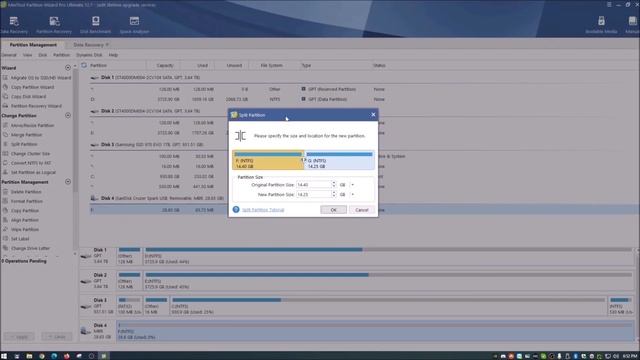Open the General menu
640x360 pixels.
(x=9, y=55)
